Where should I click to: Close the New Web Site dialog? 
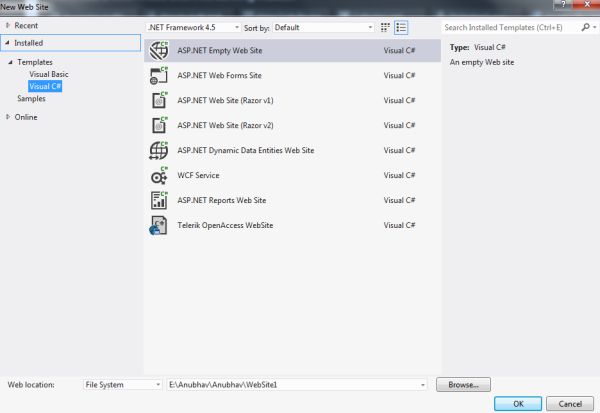[x=587, y=4]
